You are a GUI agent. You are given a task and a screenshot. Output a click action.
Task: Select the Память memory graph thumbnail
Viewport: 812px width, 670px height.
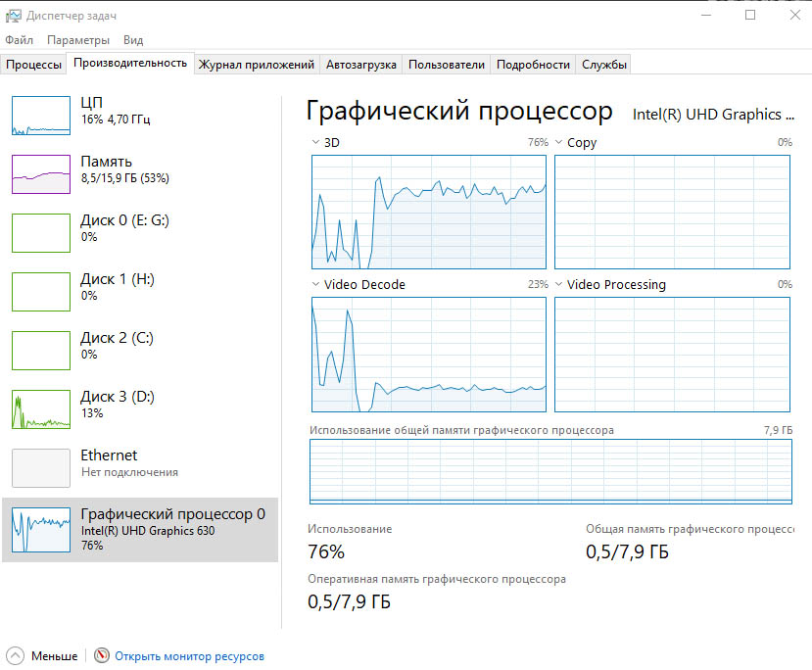tap(41, 174)
